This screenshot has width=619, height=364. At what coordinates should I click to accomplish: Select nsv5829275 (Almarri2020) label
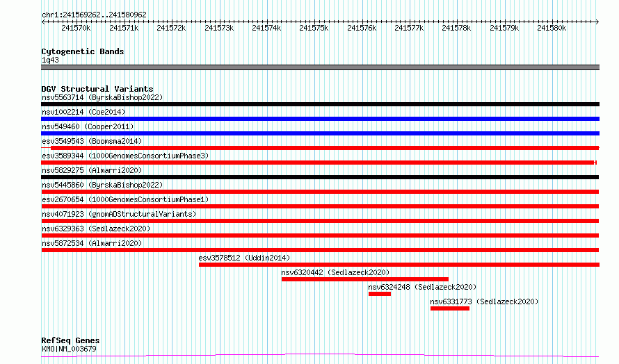point(92,170)
